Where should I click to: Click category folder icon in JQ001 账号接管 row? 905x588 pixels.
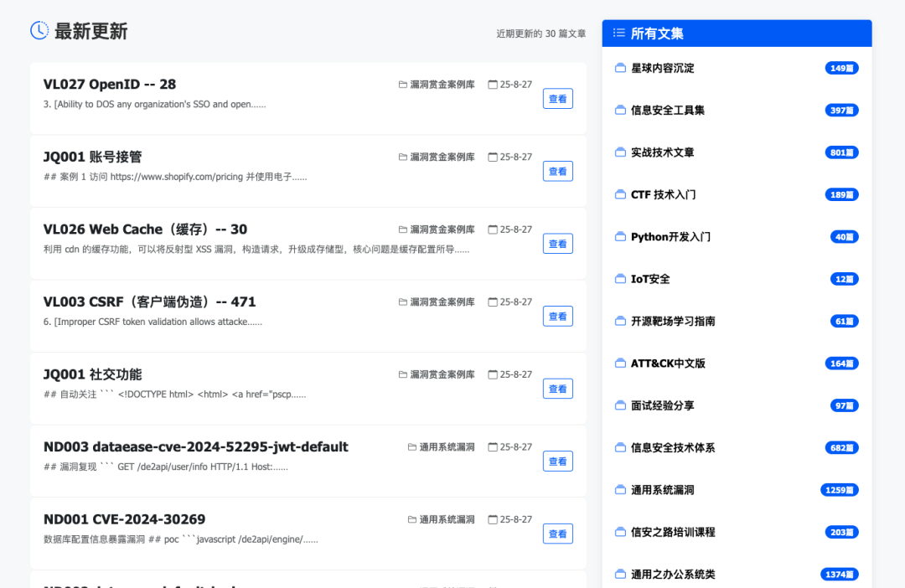(x=403, y=157)
